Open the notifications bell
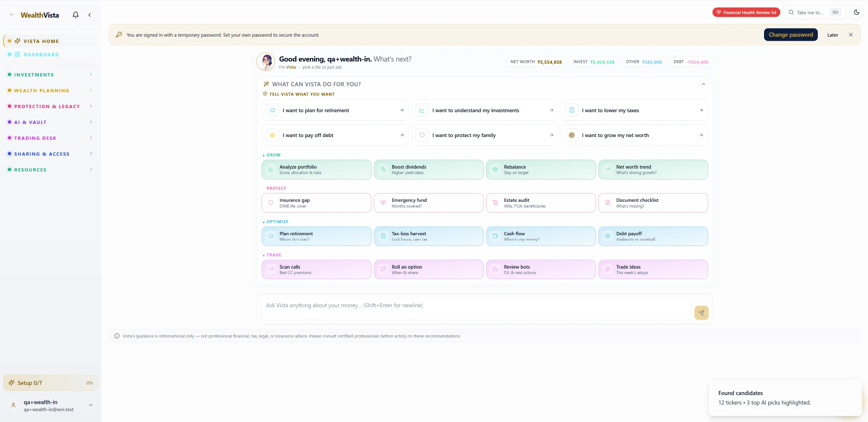 coord(75,15)
